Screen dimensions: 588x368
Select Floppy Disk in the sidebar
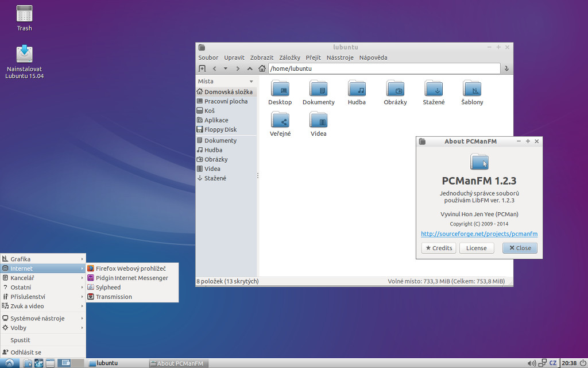226,129
